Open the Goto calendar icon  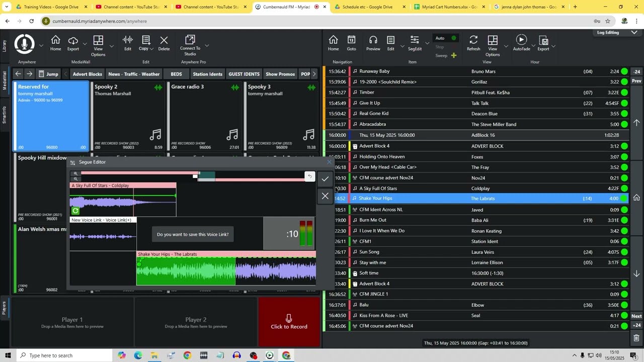(x=351, y=40)
